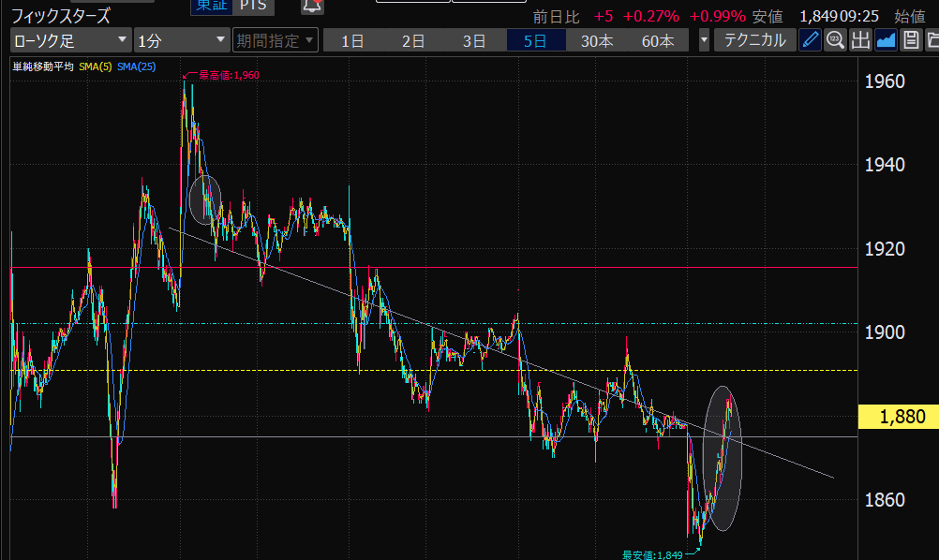The width and height of the screenshot is (939, 560).
Task: Click the 出 volume display icon
Action: (860, 40)
